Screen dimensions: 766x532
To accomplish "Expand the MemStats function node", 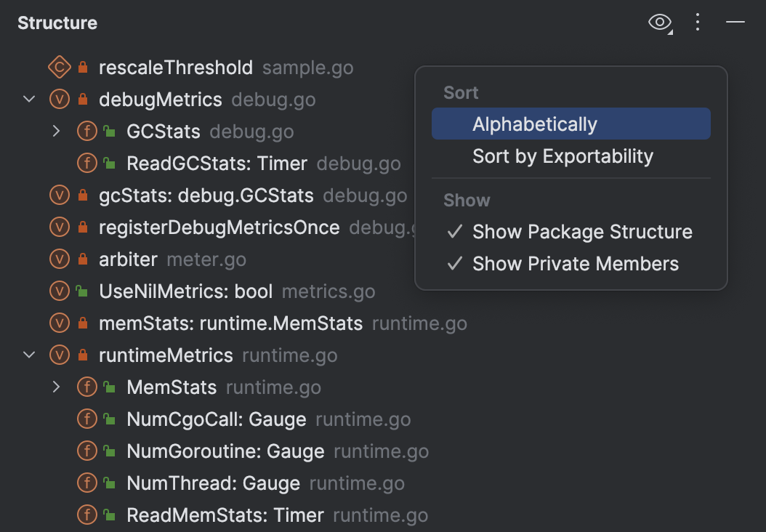I will point(57,387).
